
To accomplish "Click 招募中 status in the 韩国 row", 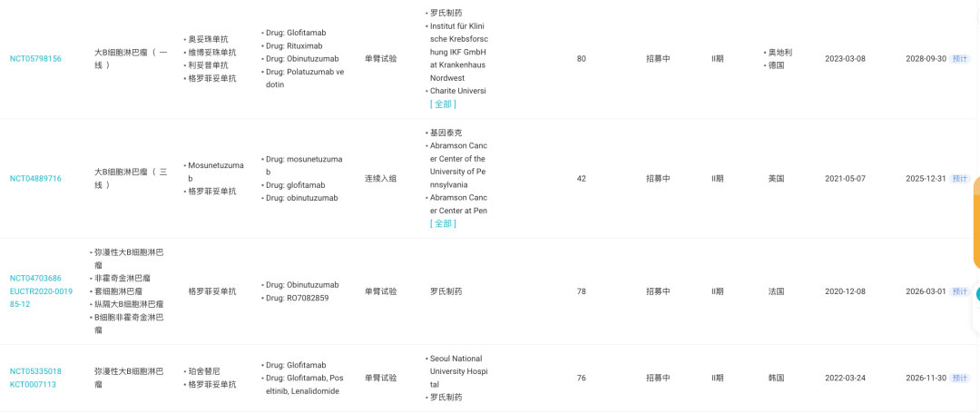I will pos(658,378).
